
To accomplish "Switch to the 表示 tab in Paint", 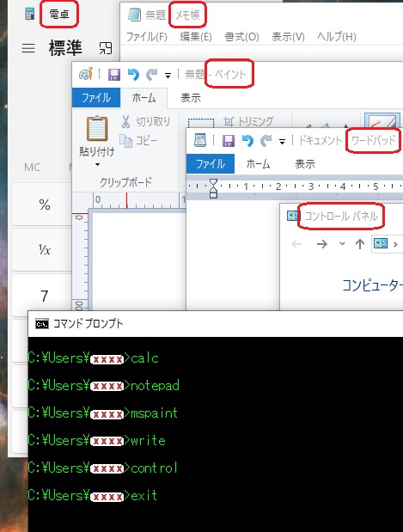I will pos(191,98).
